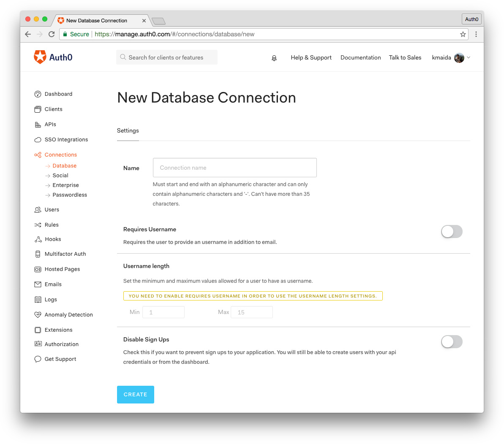Open the Rules sidebar label
The image size is (504, 444).
pos(52,225)
